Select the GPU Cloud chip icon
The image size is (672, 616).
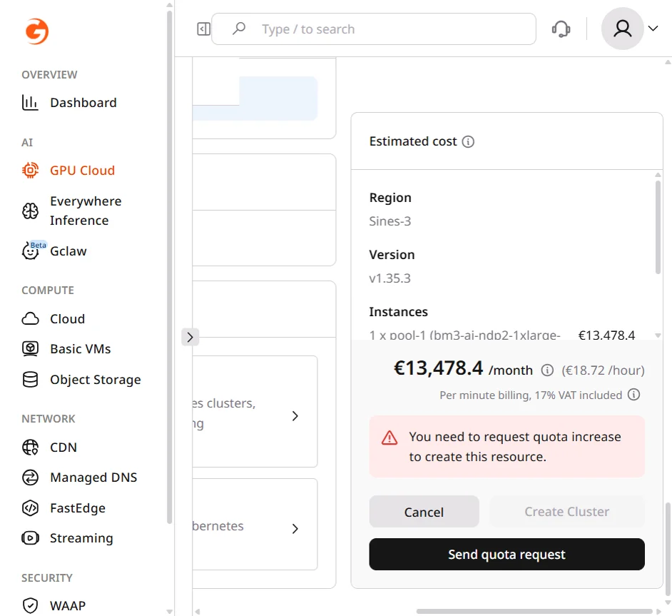pos(30,170)
